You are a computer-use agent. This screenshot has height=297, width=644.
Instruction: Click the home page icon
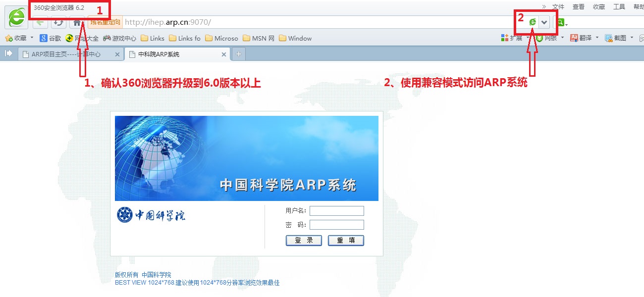(76, 22)
